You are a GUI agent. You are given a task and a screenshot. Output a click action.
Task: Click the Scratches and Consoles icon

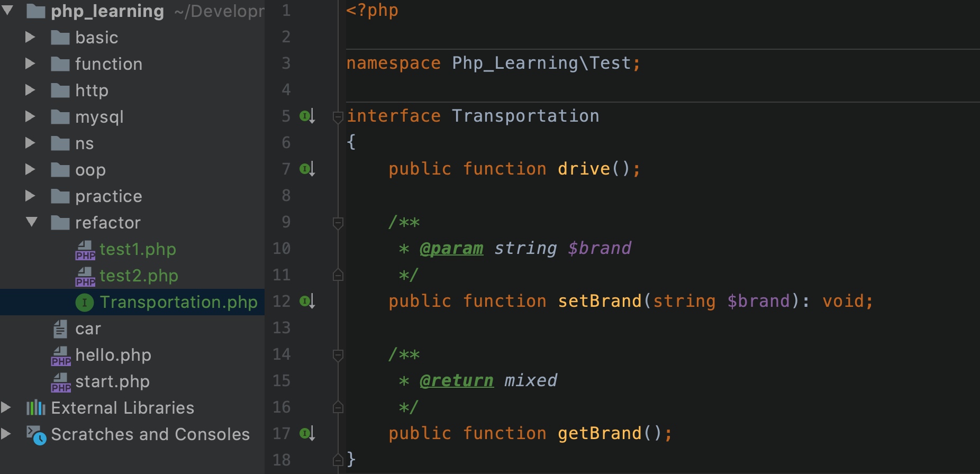coord(36,435)
